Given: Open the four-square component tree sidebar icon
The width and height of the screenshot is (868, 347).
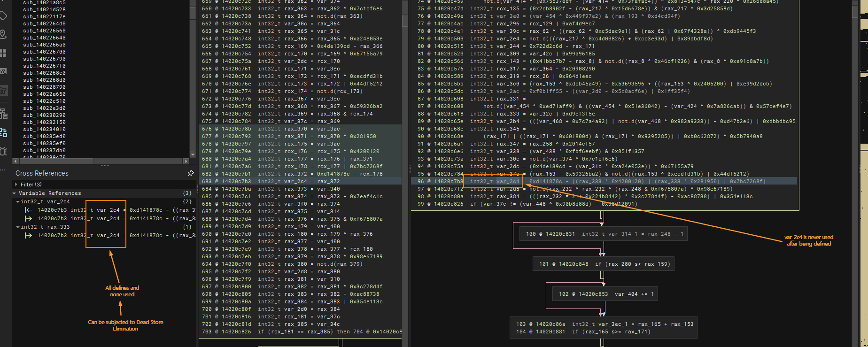Looking at the screenshot, I should [x=3, y=53].
